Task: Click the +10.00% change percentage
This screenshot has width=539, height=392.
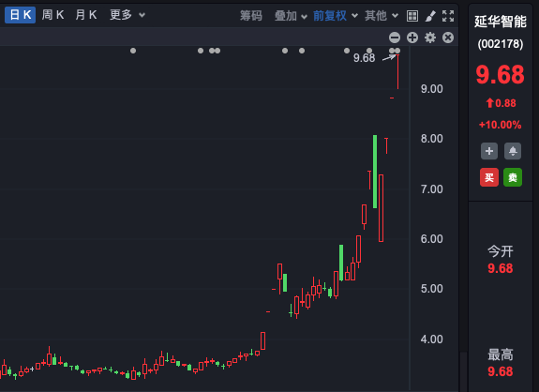Action: (x=501, y=125)
